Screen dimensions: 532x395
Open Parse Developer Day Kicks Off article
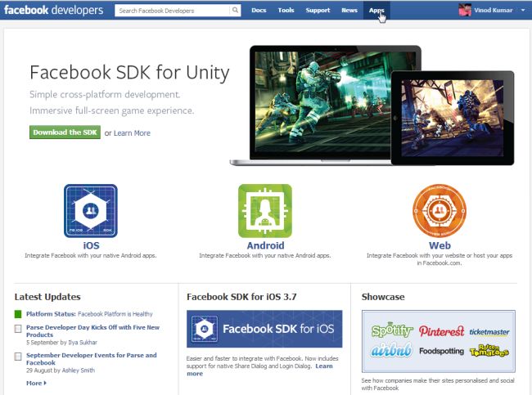92,331
